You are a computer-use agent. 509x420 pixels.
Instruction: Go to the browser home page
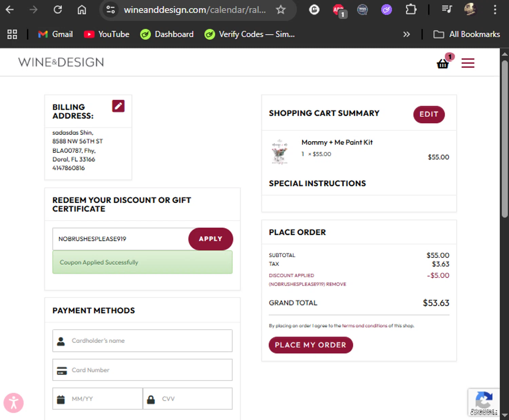tap(82, 9)
